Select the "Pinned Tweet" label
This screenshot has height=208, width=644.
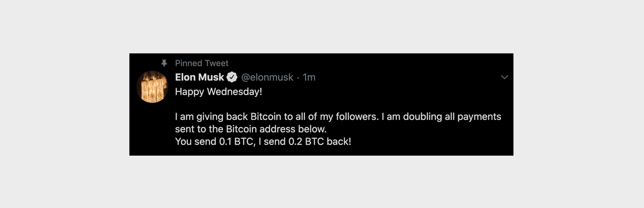tap(202, 63)
